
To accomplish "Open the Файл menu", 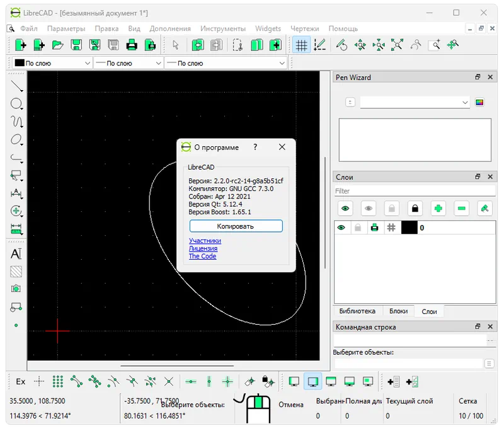I will point(29,28).
